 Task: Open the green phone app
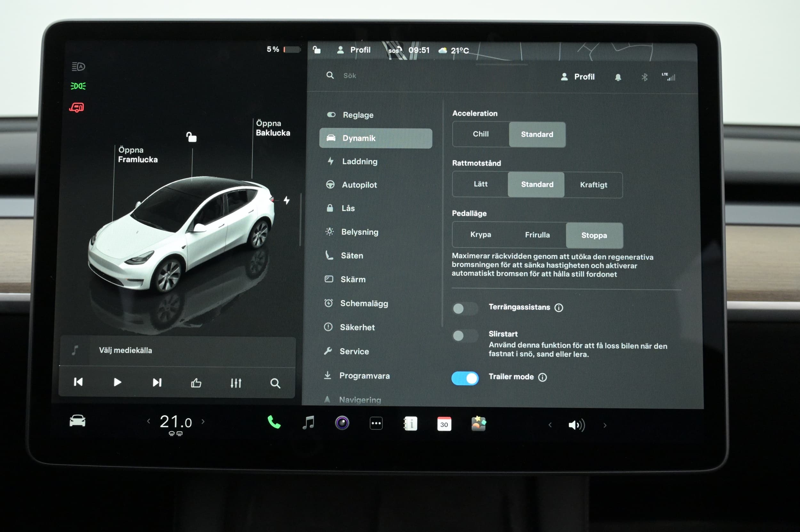(x=274, y=422)
